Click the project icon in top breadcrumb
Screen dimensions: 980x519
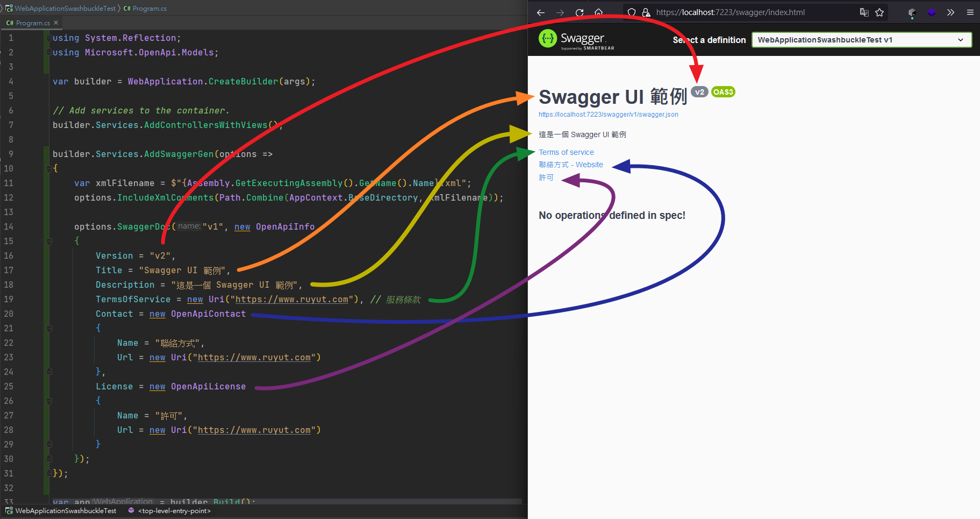(x=9, y=8)
